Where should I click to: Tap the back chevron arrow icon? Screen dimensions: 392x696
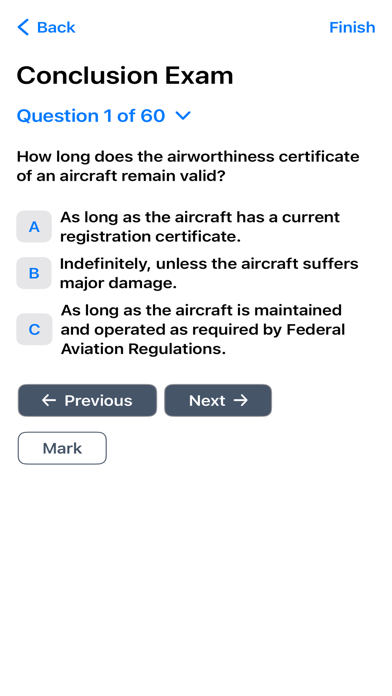[x=23, y=27]
